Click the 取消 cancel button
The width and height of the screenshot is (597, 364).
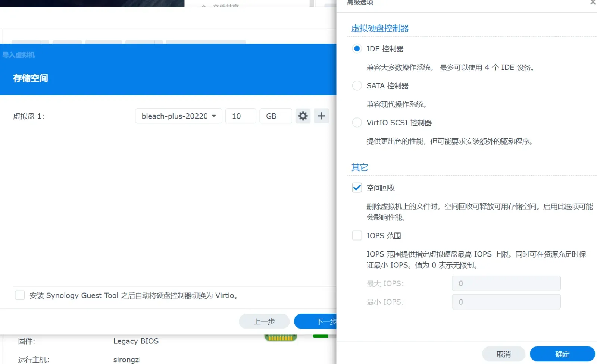point(504,354)
